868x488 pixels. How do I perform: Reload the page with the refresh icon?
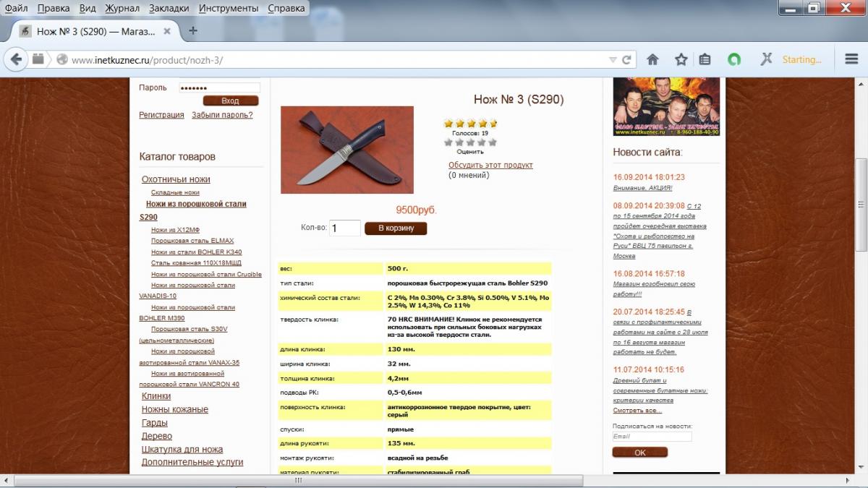pos(626,60)
